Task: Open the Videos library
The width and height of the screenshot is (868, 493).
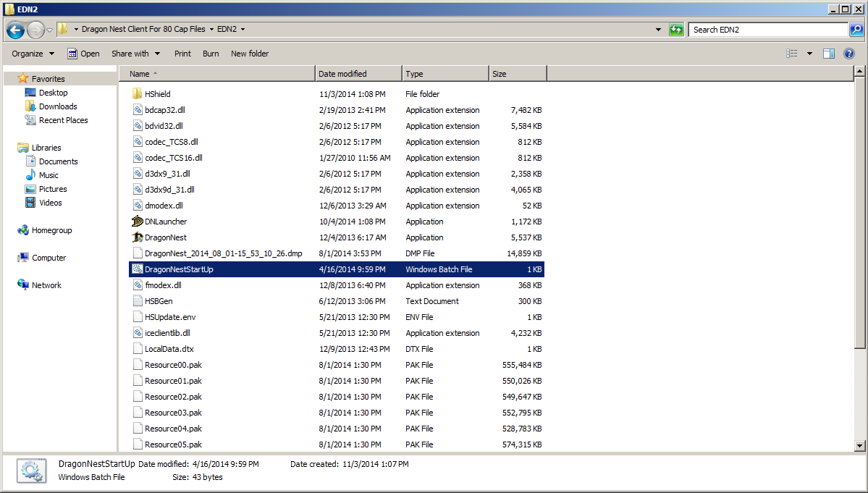Action: point(51,203)
